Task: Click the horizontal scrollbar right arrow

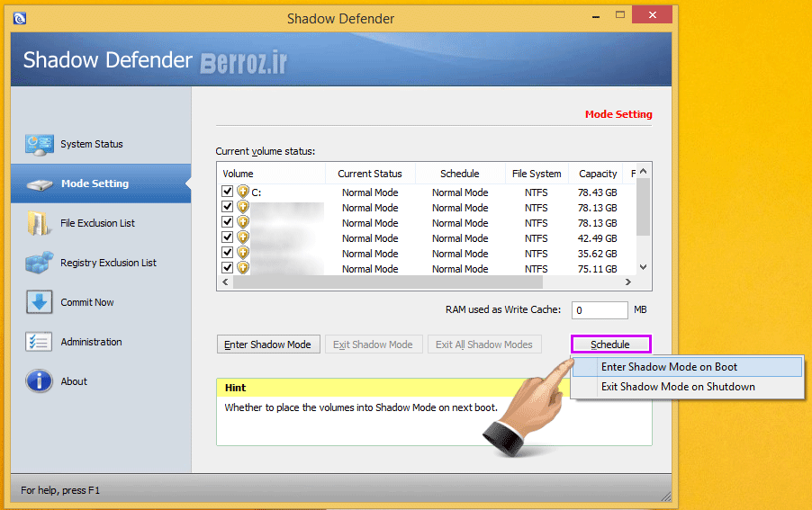Action: coord(628,282)
